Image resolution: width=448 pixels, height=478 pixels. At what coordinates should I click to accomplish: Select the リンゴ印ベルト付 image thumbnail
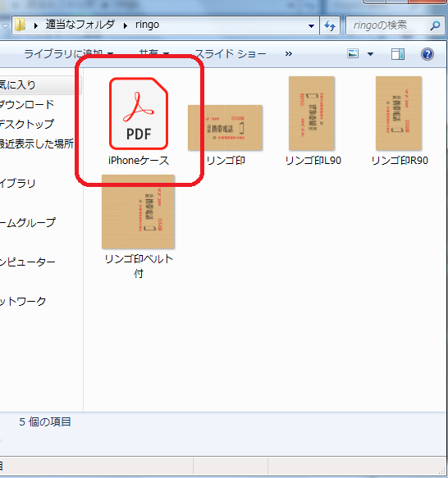pos(138,212)
